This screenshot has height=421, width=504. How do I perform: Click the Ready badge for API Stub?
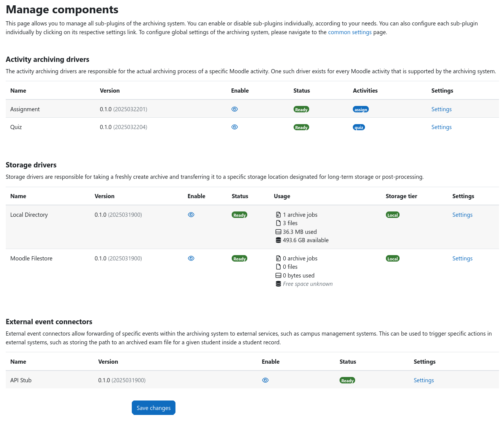coord(347,380)
